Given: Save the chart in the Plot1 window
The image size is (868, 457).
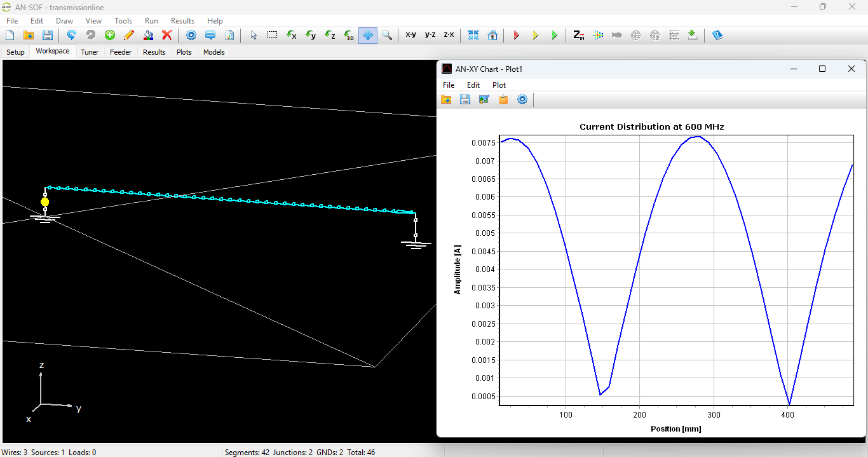Looking at the screenshot, I should click(465, 99).
